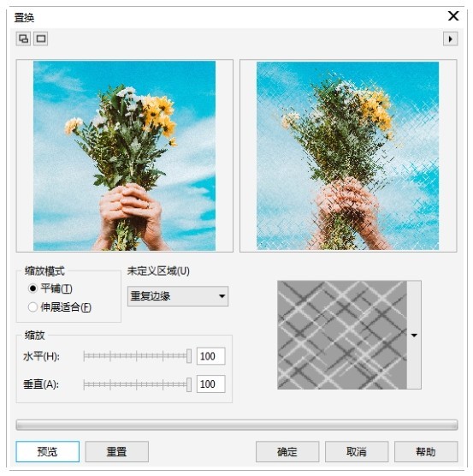The image size is (473, 476).
Task: Click the crosshatch displacement map thumbnail
Action: (x=342, y=335)
